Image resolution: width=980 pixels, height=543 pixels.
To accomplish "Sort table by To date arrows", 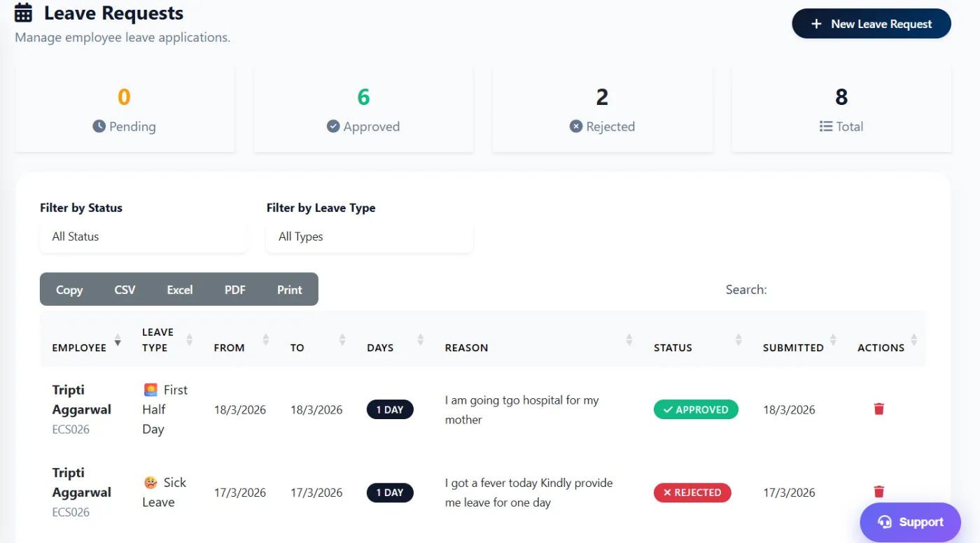I will click(342, 339).
